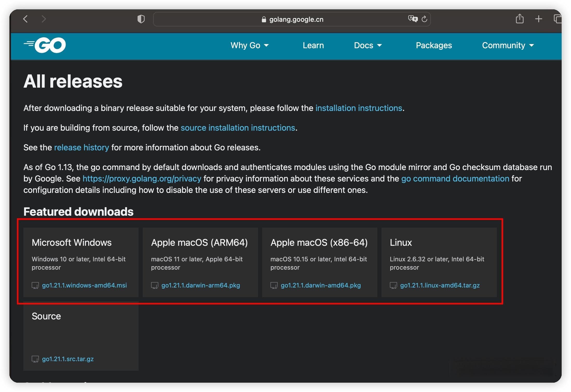Click 'Windows 10 or later, Intel 64-bit' text
This screenshot has height=392, width=571.
[x=79, y=259]
